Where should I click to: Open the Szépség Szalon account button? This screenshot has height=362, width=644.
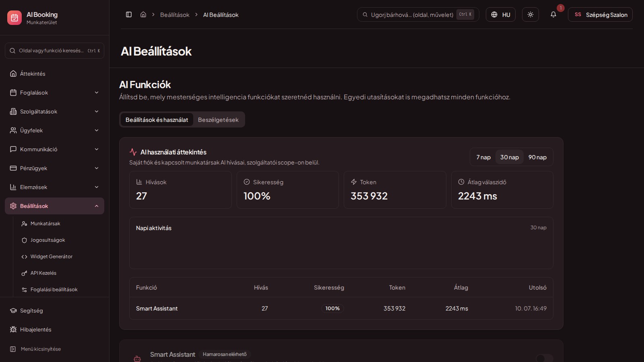600,14
